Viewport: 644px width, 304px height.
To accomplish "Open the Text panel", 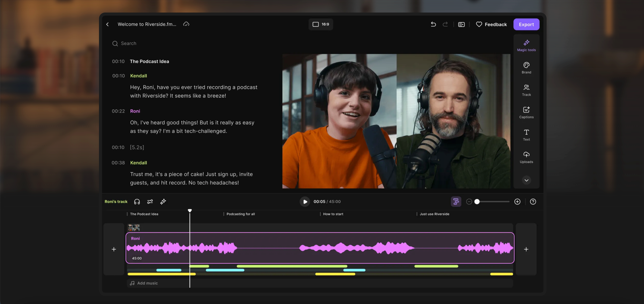I will click(526, 135).
